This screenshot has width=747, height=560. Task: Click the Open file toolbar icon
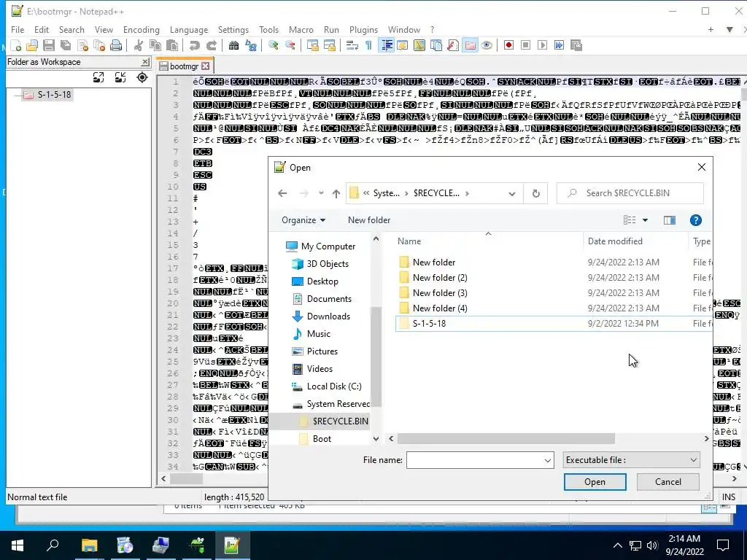32,45
